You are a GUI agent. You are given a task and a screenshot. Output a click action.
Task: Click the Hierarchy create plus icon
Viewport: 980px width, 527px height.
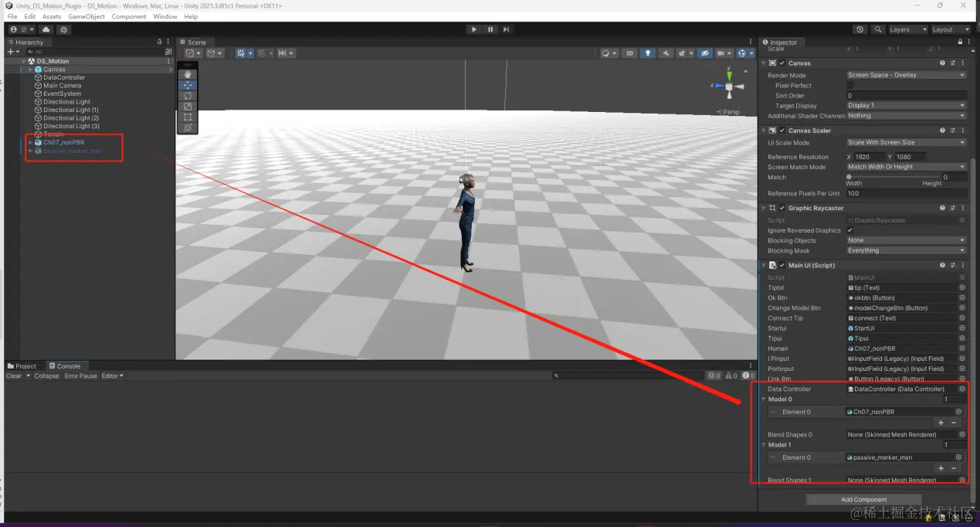coord(11,52)
